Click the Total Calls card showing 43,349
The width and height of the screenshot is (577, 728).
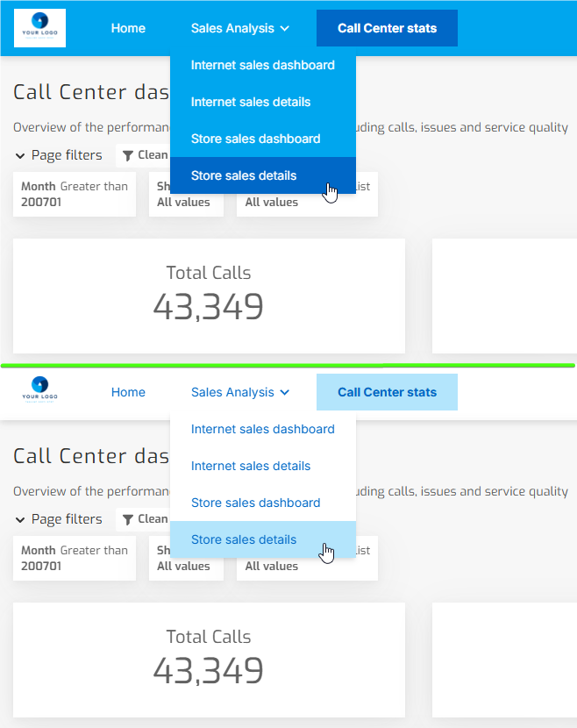(x=208, y=294)
